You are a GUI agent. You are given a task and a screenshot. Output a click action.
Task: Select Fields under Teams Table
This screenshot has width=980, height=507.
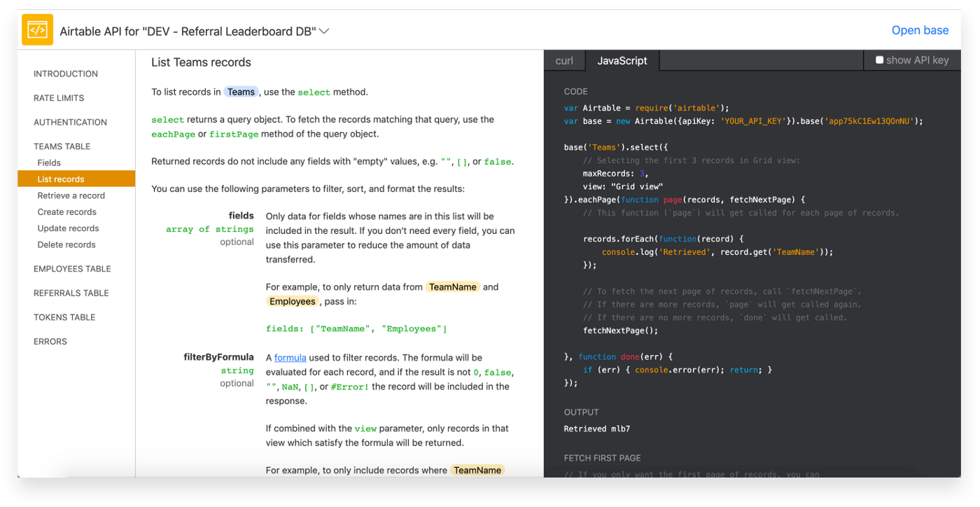pos(49,162)
